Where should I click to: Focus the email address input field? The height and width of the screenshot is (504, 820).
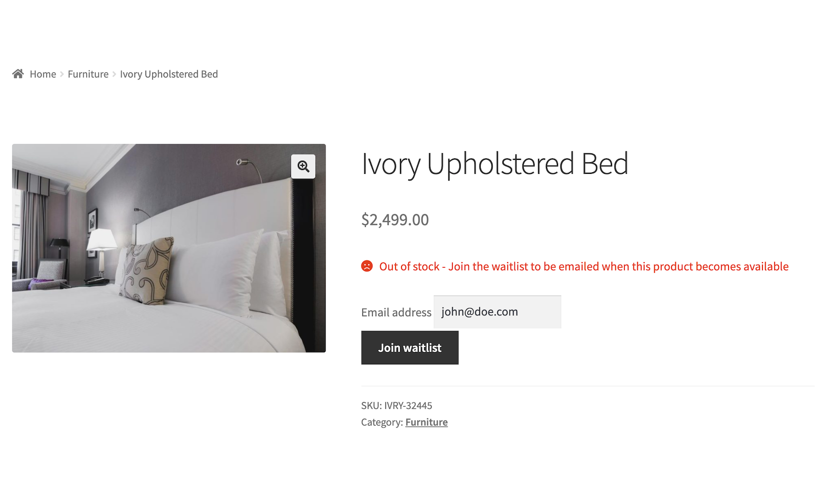pos(497,312)
